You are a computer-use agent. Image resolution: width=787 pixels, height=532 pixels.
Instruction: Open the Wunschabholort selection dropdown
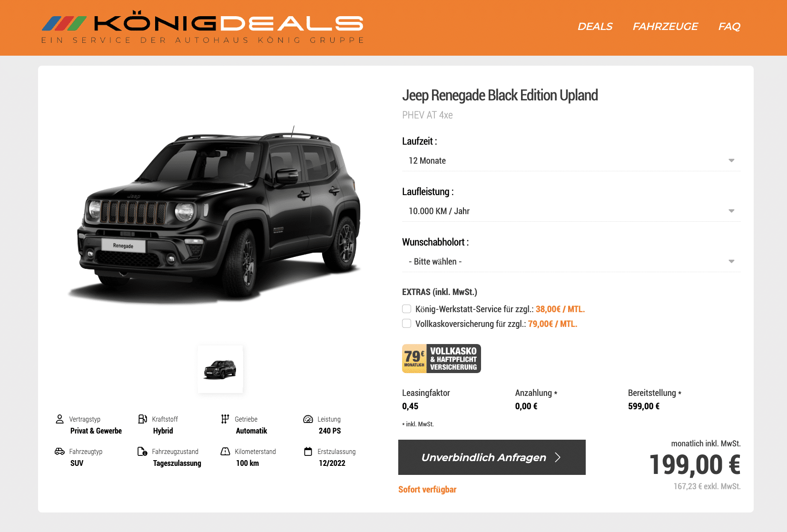click(571, 262)
